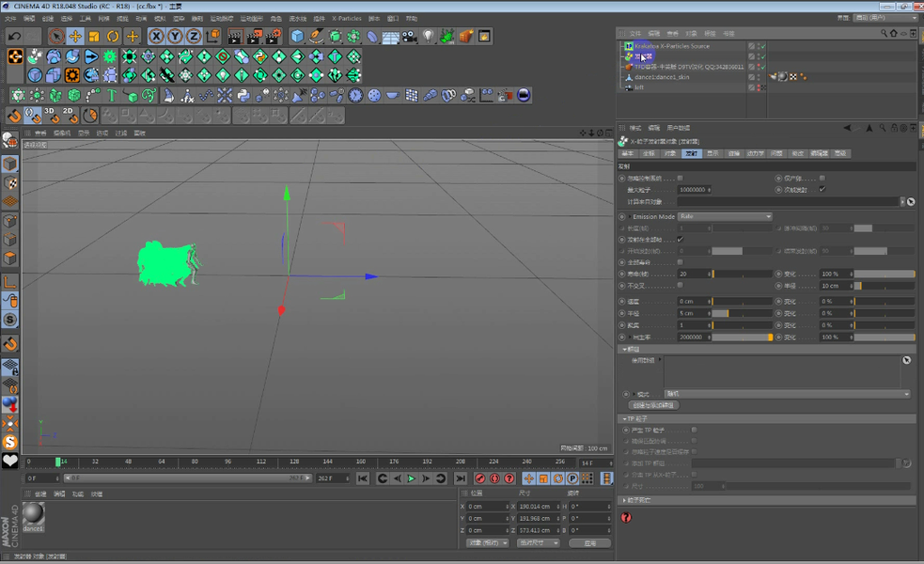
Task: Click the viewport solo S button
Action: click(10, 320)
